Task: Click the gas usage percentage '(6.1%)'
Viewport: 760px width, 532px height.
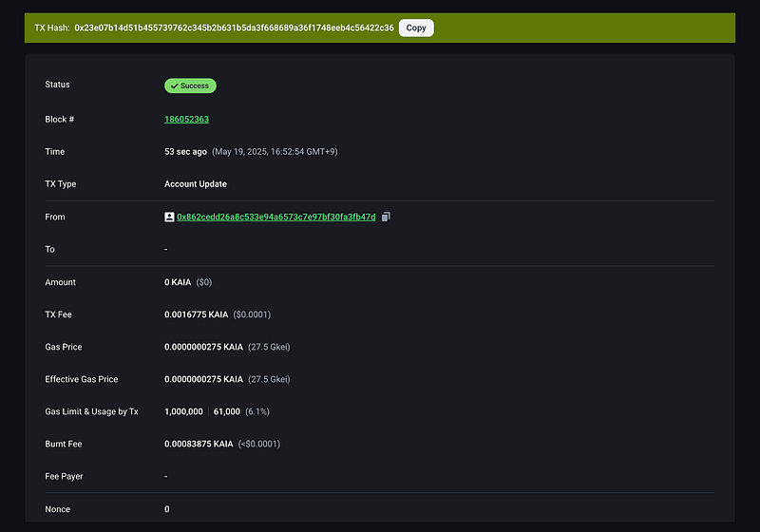Action: click(x=257, y=412)
